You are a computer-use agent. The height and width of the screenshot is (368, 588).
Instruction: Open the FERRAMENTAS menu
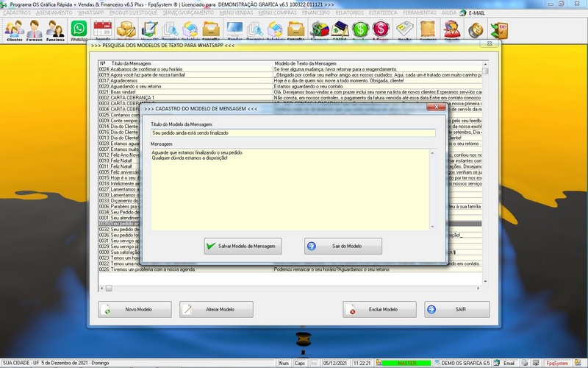pos(419,13)
